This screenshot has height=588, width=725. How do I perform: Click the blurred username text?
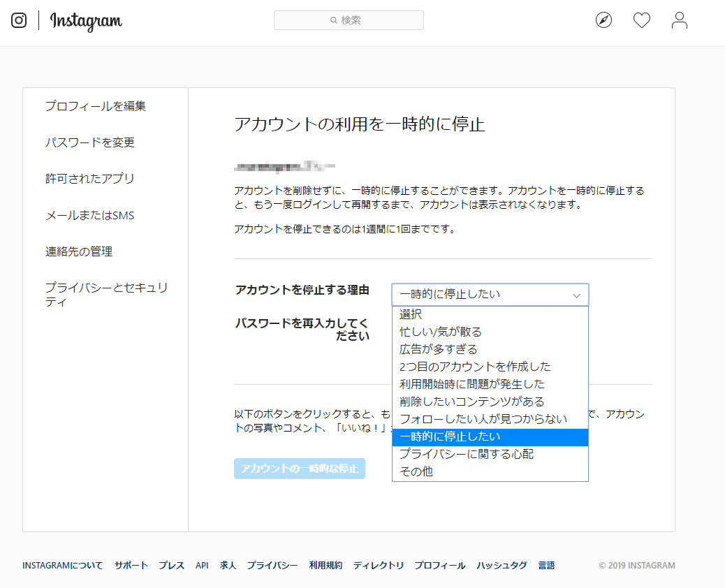284,166
